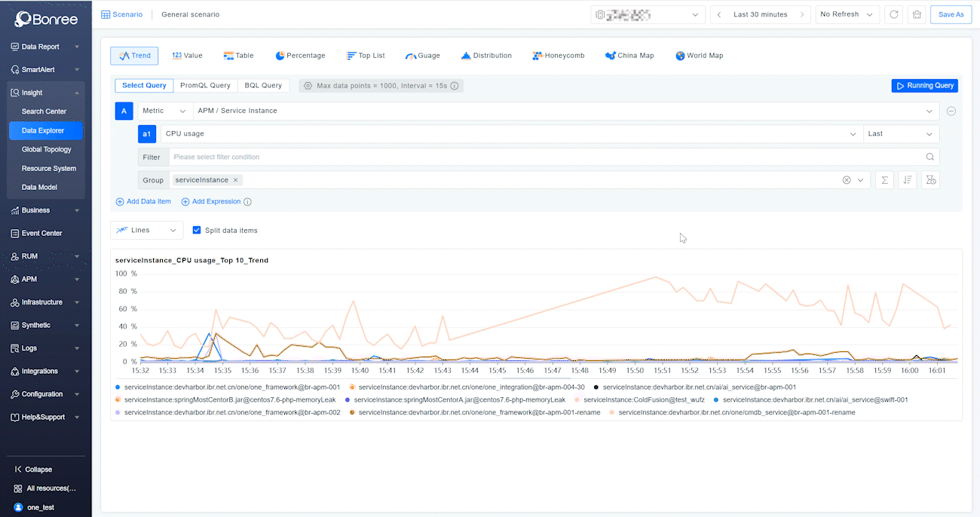
Task: Open the No Refresh interval dropdown
Action: 847,14
